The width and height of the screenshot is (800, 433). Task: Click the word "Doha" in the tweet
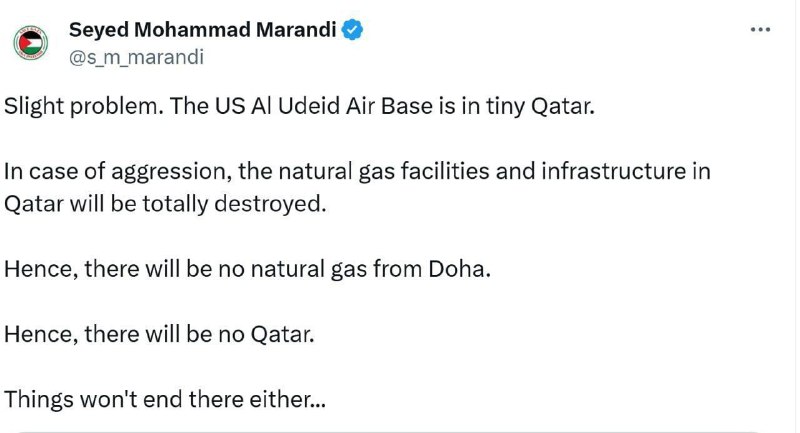pyautogui.click(x=456, y=269)
